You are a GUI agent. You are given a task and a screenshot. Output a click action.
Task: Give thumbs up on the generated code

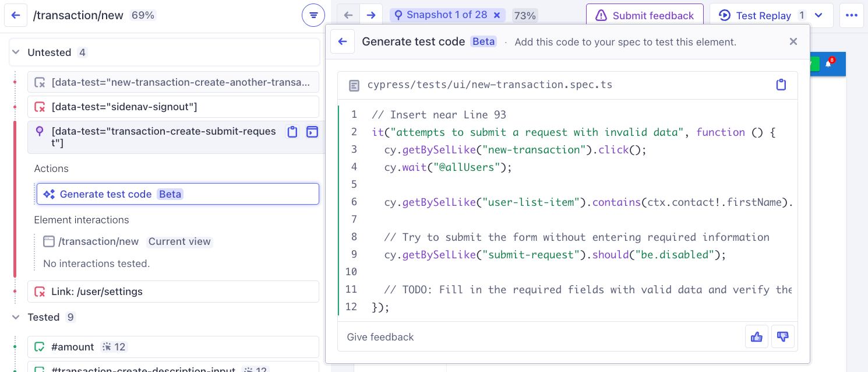tap(756, 336)
